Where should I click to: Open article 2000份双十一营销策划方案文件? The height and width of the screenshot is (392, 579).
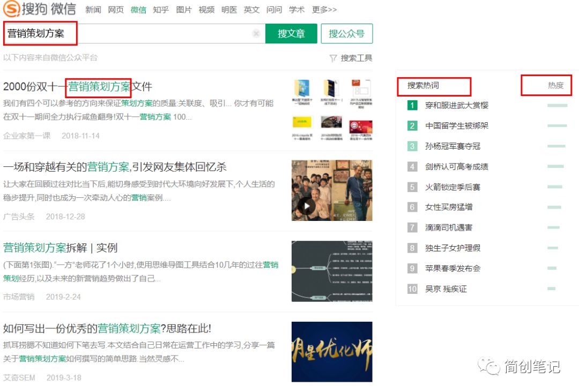pyautogui.click(x=78, y=86)
